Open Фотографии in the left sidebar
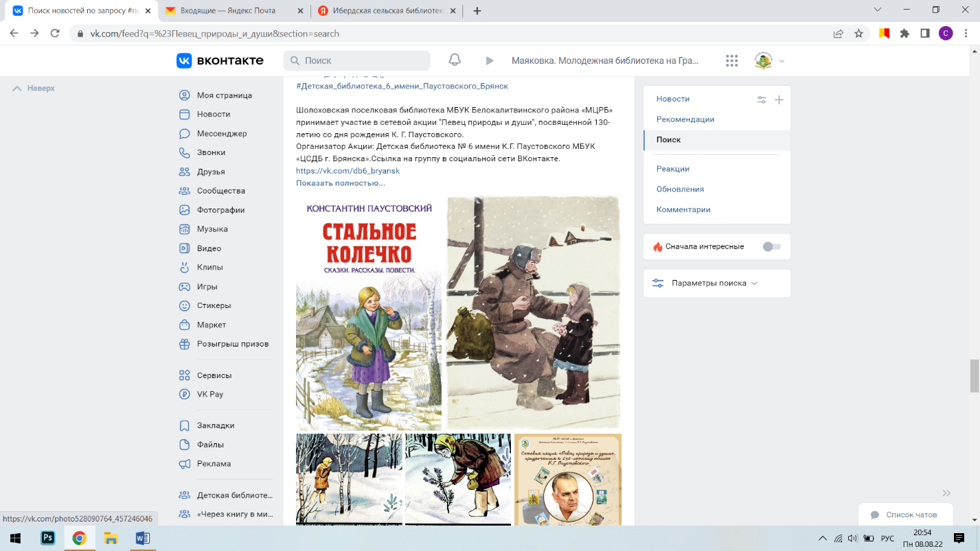 221,210
